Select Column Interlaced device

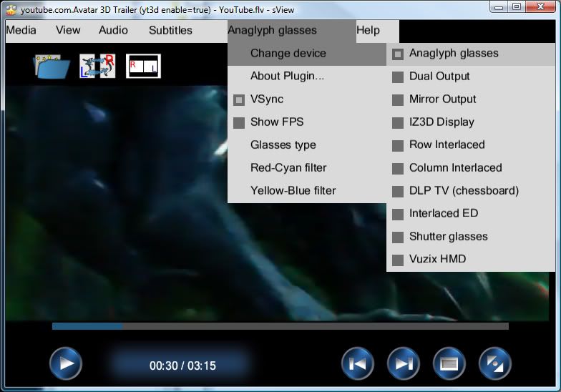(471, 168)
